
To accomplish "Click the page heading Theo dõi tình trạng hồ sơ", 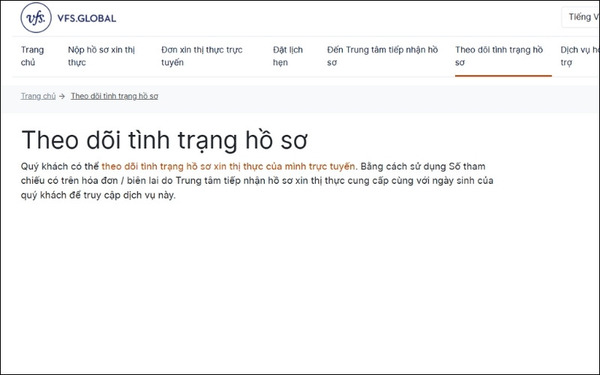I will (165, 140).
